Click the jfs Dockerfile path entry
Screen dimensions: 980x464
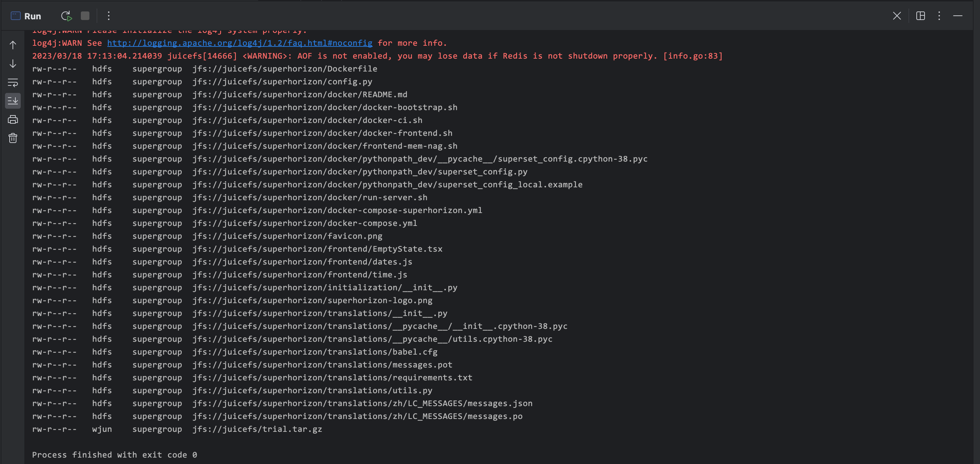pos(285,69)
